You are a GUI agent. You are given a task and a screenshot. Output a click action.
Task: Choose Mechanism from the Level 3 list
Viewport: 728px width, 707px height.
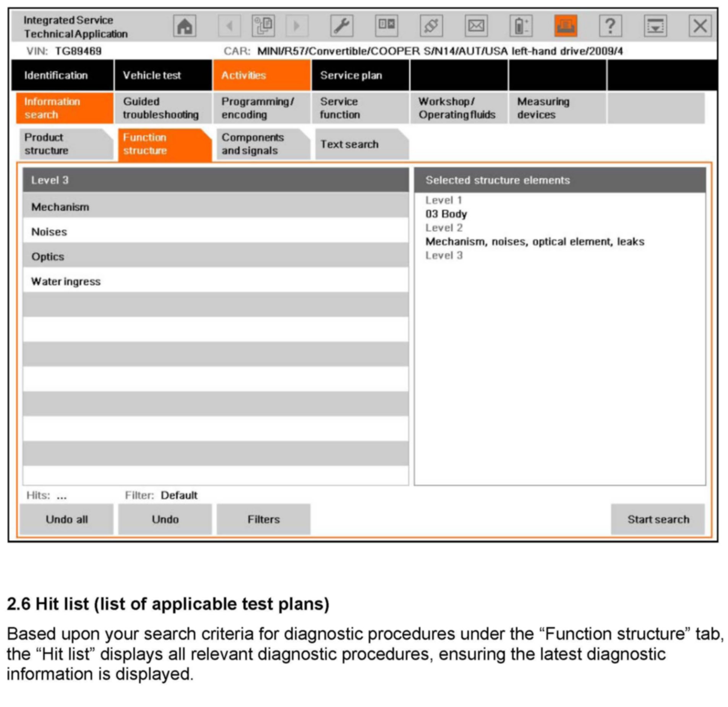point(215,207)
